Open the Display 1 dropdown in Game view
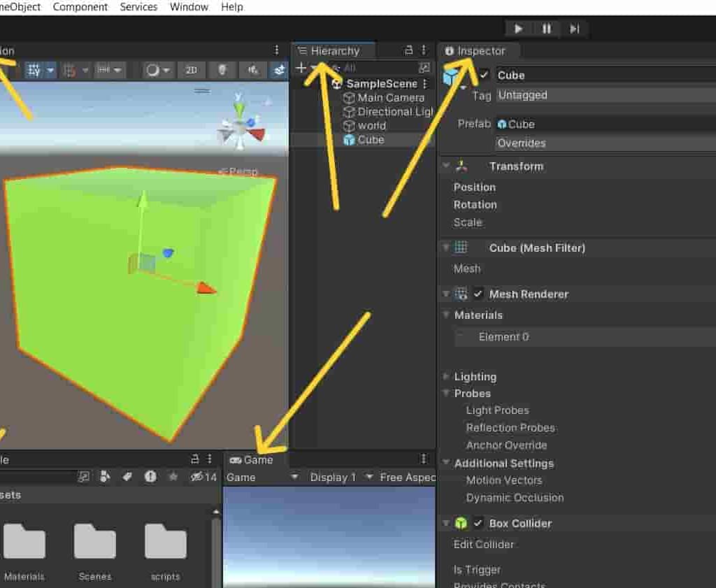 (333, 478)
